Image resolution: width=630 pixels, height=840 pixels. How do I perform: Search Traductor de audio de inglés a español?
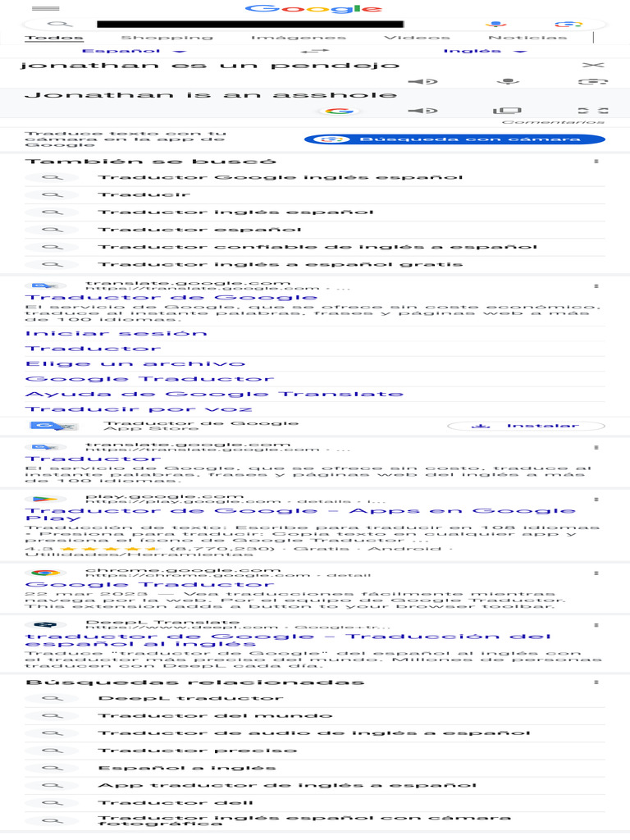(314, 733)
